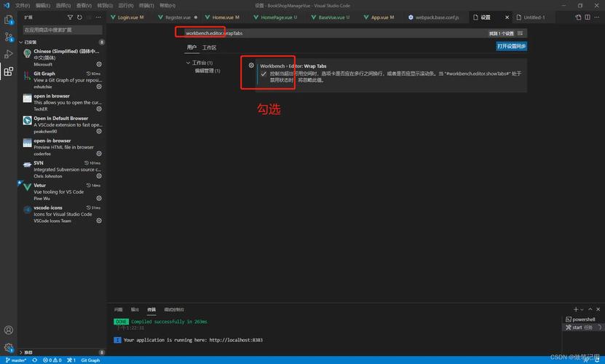Image resolution: width=605 pixels, height=364 pixels.
Task: Open gear for Chinese (Simplified) extension
Action: pos(99,64)
